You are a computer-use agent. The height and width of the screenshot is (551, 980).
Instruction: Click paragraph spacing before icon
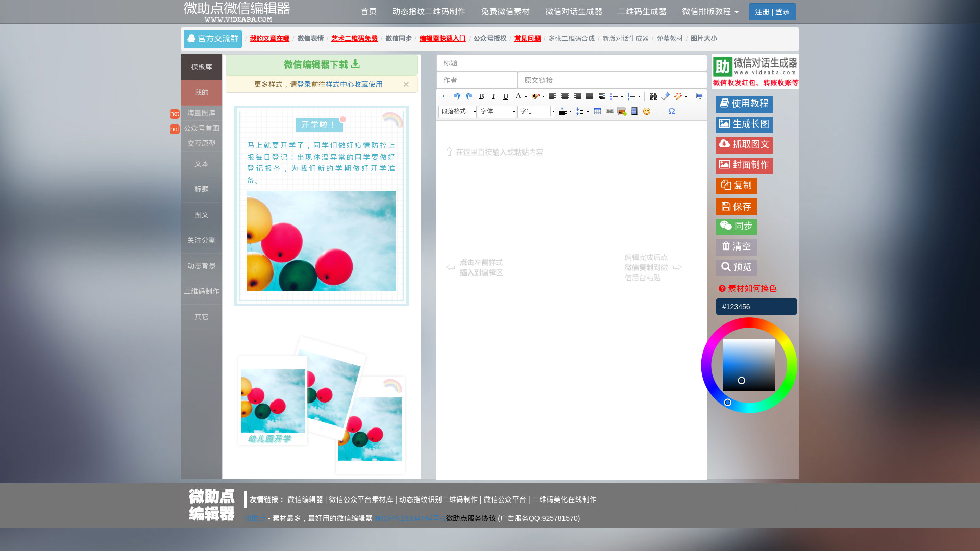click(563, 111)
